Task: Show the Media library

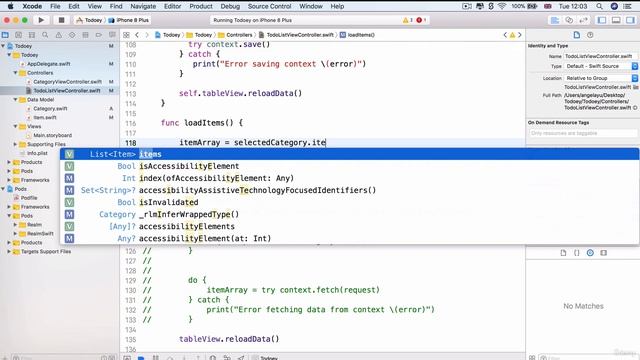Action: pos(604,253)
